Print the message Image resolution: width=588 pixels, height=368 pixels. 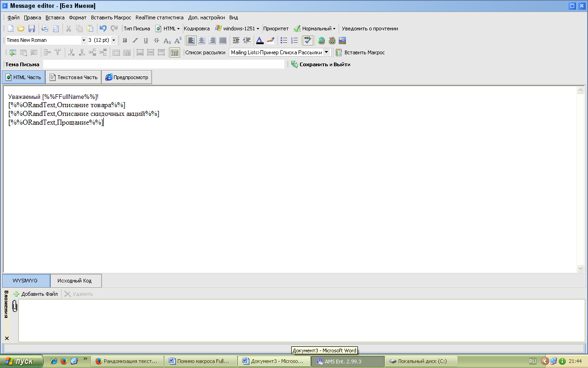[x=45, y=29]
